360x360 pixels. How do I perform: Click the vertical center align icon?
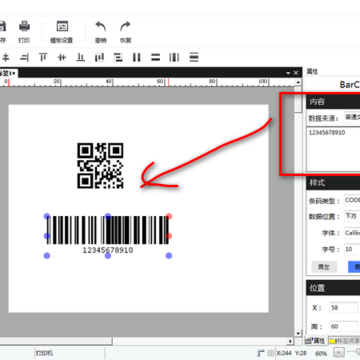point(62,57)
